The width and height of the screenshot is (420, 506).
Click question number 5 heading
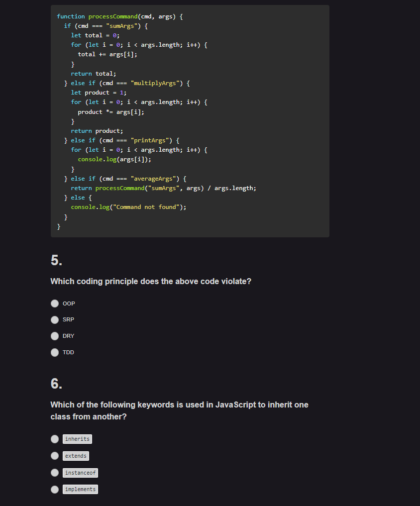pos(55,260)
